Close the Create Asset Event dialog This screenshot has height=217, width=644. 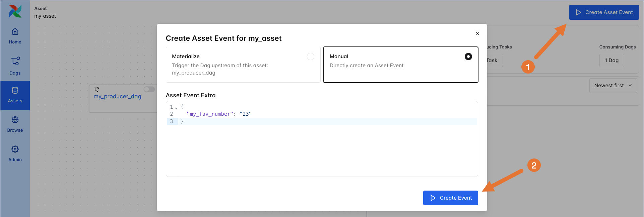[477, 33]
